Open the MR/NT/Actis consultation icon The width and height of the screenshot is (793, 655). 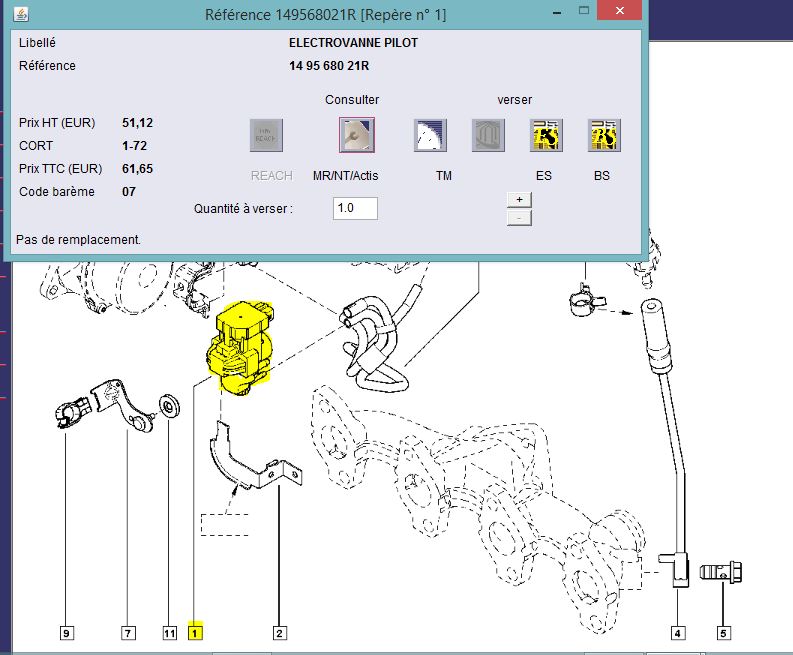pyautogui.click(x=357, y=135)
